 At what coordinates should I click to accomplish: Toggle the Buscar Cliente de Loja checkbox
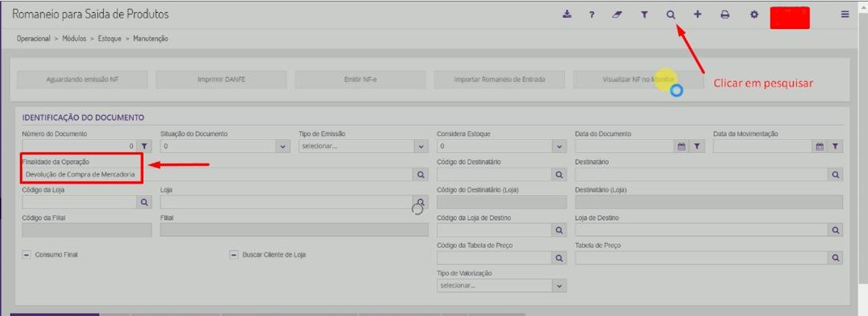click(234, 255)
